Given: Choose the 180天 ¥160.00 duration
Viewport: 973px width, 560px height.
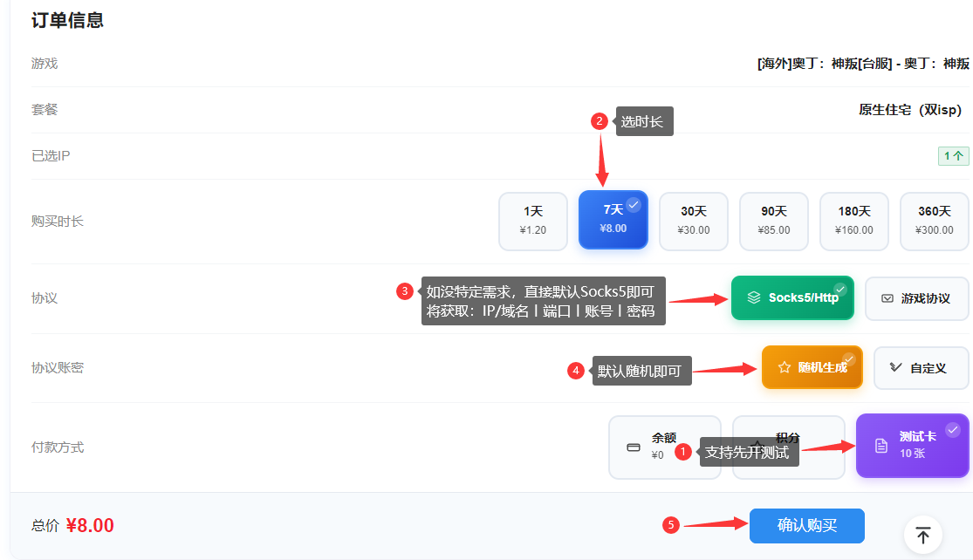Looking at the screenshot, I should 853,221.
